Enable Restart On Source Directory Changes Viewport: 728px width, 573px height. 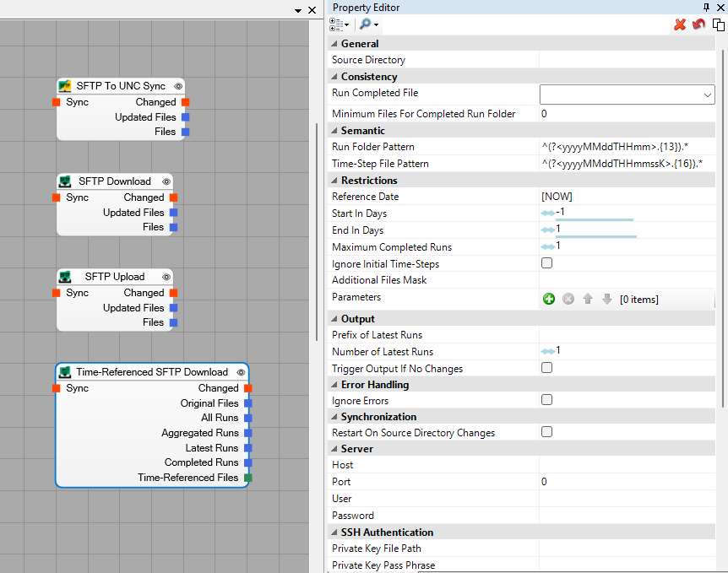(547, 432)
